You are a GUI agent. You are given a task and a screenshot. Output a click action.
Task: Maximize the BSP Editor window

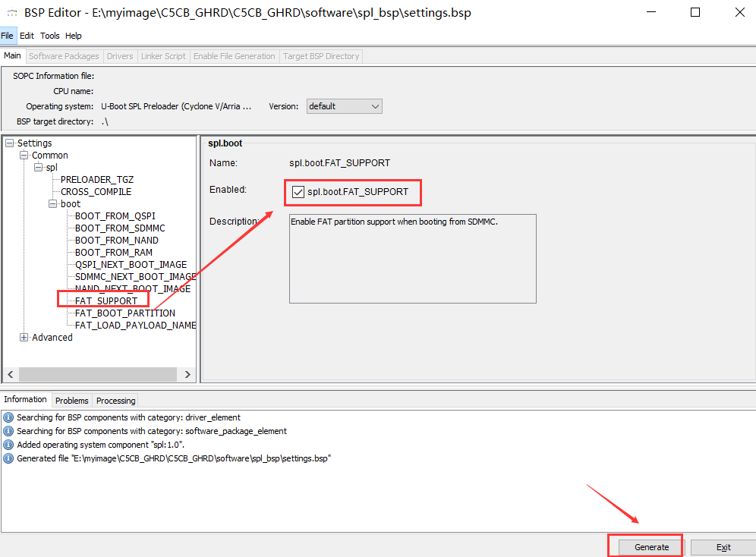click(695, 12)
